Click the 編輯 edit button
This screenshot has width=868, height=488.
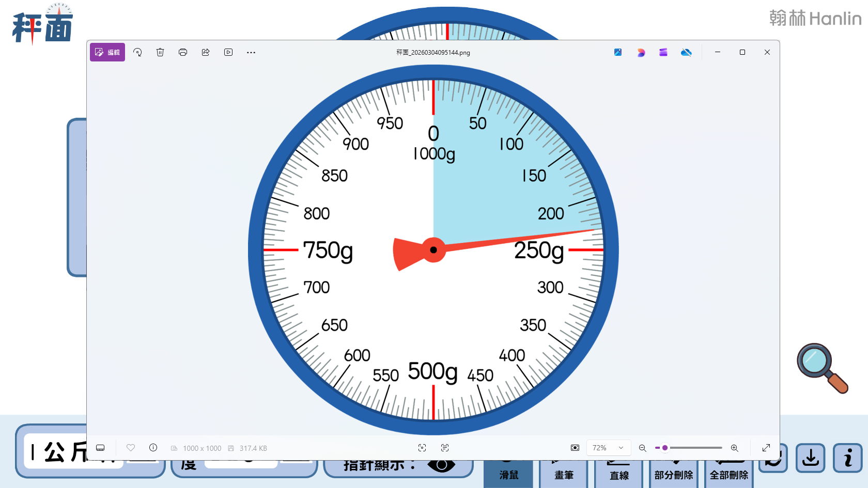(x=107, y=52)
